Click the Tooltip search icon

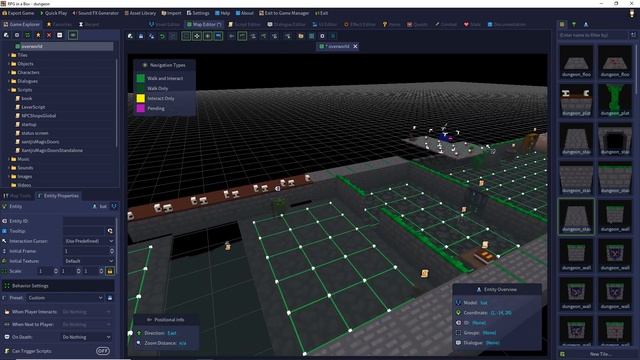[110, 231]
